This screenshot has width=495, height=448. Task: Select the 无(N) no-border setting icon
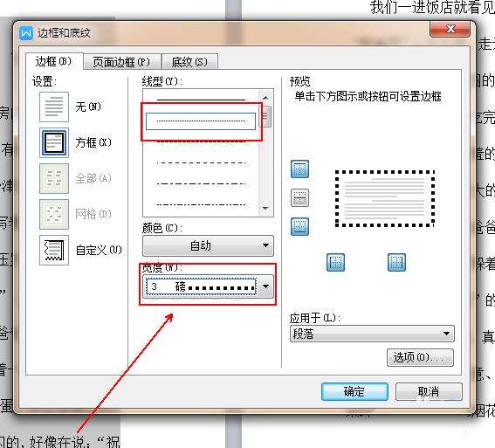(x=54, y=107)
